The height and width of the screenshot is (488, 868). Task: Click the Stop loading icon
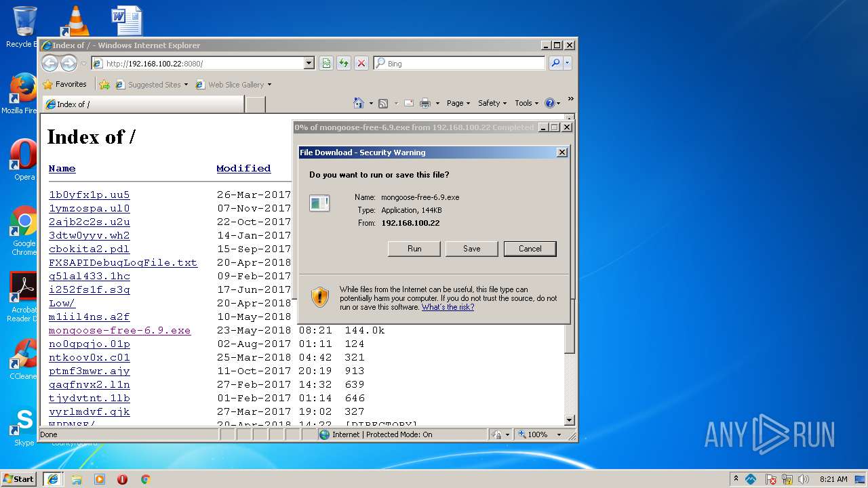pos(361,63)
